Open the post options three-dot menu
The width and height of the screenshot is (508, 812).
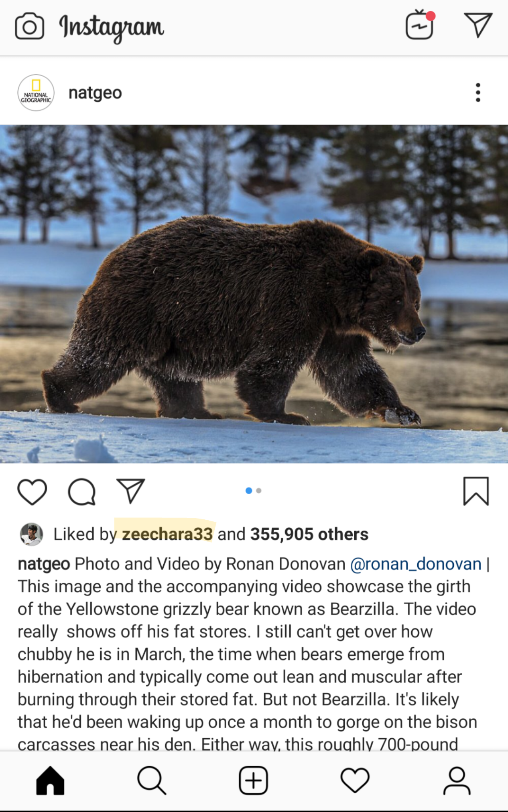point(477,92)
